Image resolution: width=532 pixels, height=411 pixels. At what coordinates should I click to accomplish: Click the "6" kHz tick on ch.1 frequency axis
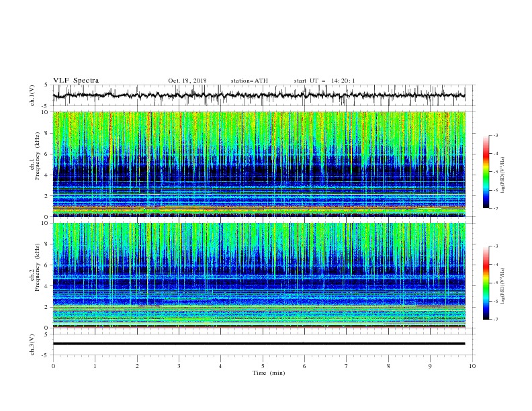47,154
